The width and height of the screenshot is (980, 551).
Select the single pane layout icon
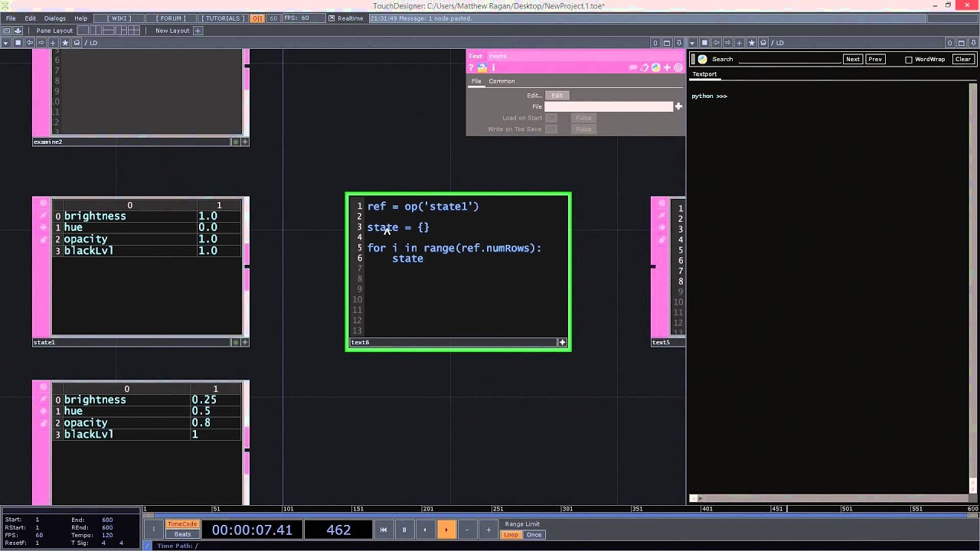point(83,31)
